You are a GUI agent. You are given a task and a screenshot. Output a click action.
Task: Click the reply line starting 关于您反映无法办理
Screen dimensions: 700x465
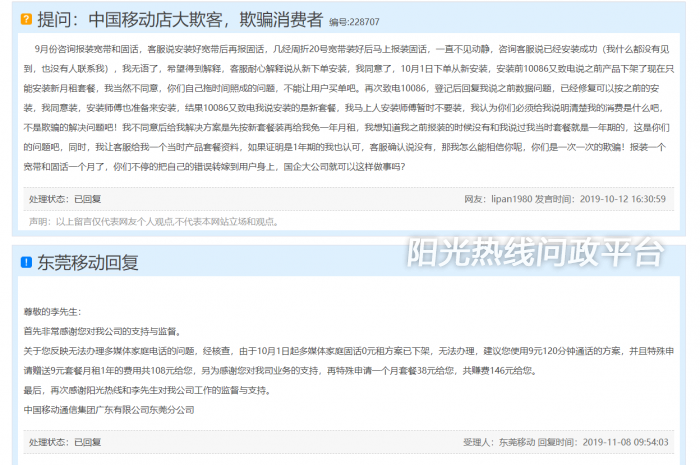[x=349, y=351]
